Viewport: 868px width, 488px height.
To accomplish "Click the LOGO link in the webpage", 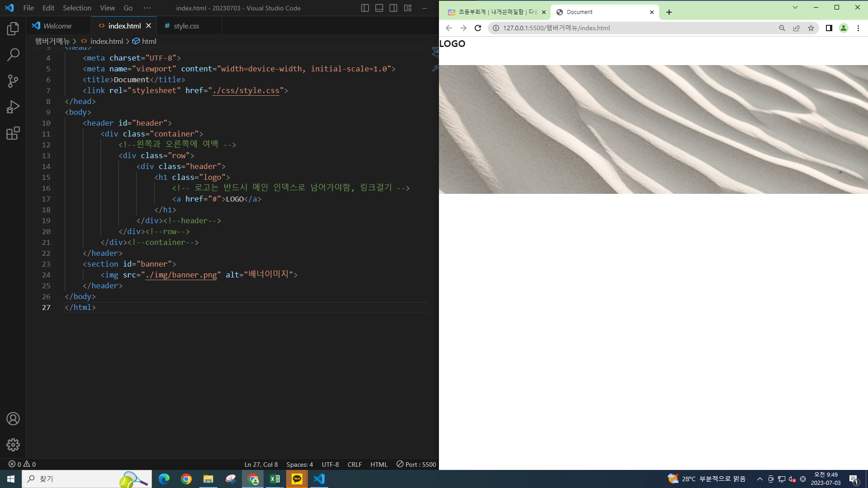I will 452,44.
